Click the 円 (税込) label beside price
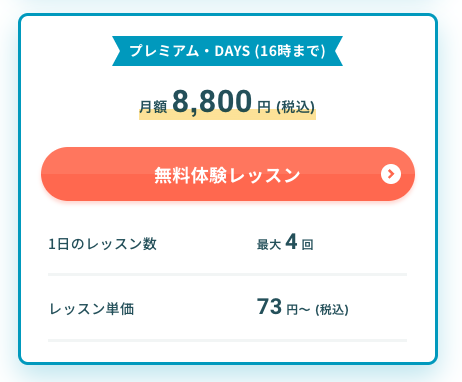The height and width of the screenshot is (382, 462). (286, 107)
